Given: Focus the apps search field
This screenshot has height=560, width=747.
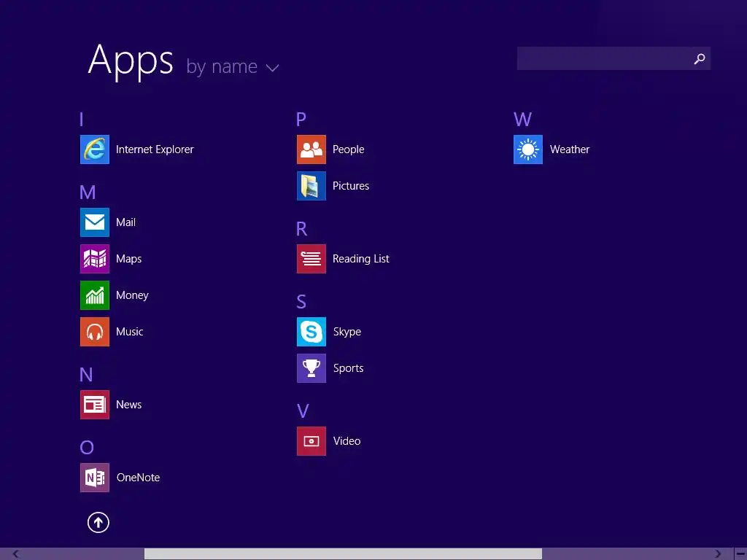Looking at the screenshot, I should [x=614, y=58].
